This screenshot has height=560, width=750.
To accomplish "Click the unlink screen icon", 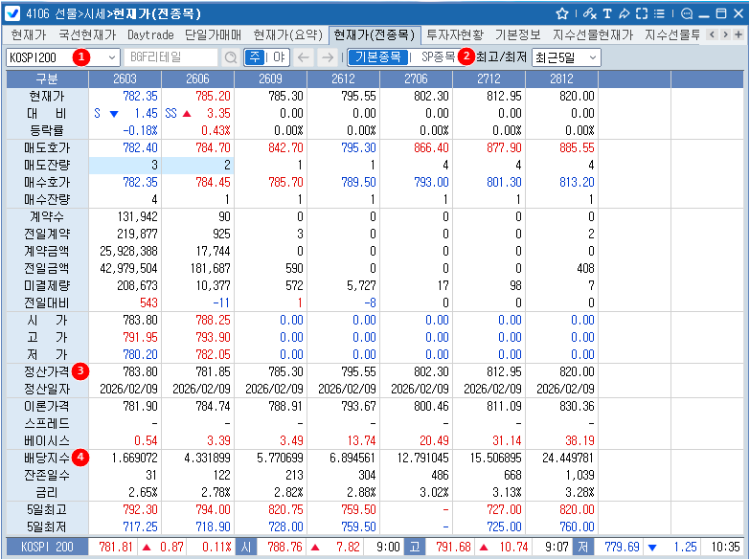I will [588, 13].
